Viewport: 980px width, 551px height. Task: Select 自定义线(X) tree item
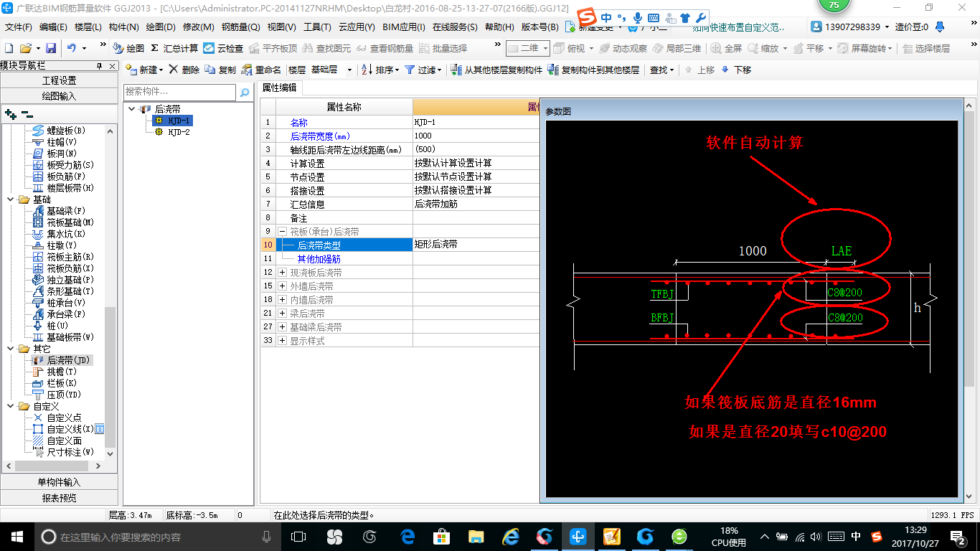click(70, 429)
